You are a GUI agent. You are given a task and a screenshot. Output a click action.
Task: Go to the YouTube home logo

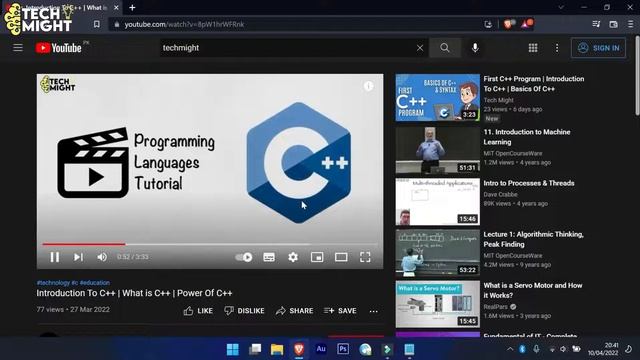point(59,48)
